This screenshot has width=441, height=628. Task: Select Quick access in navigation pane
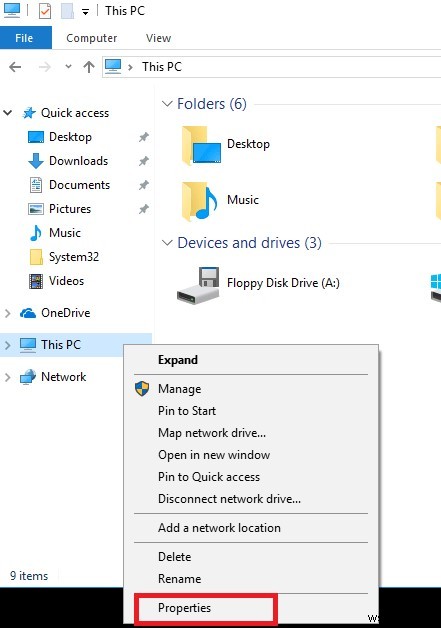click(75, 113)
